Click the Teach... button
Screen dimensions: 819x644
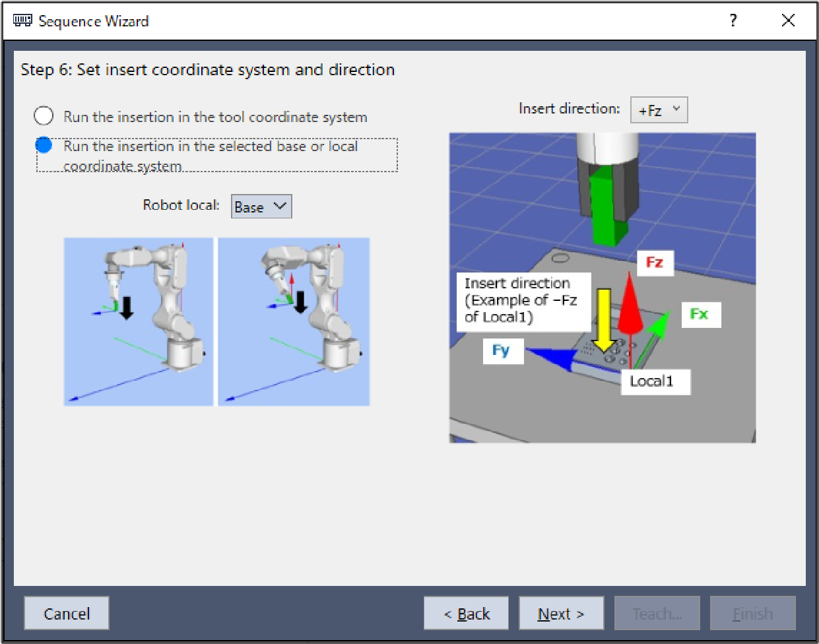point(657,614)
